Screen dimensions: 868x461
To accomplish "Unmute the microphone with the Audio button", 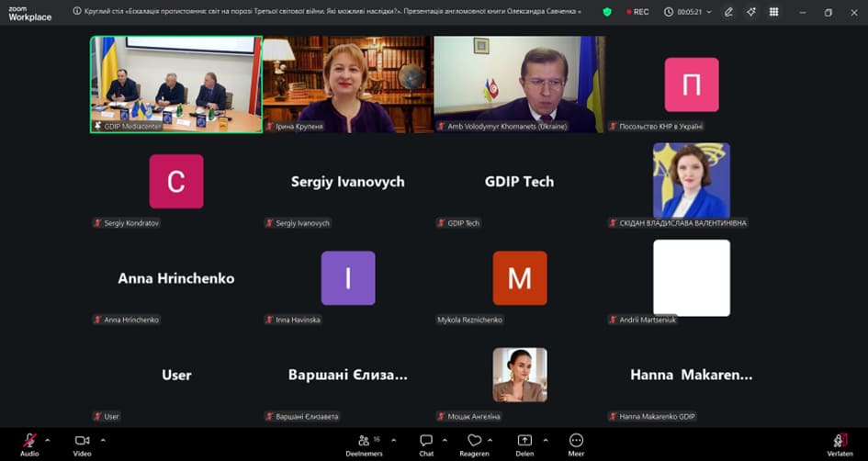I will click(x=29, y=442).
